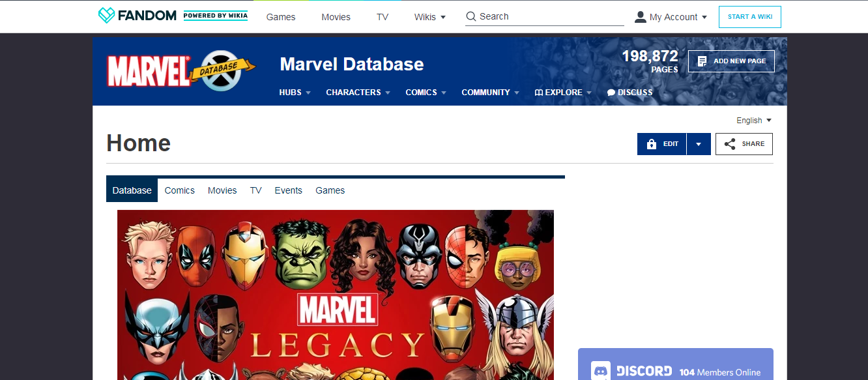This screenshot has height=380, width=868.
Task: Open the DISCUSS link
Action: (629, 93)
